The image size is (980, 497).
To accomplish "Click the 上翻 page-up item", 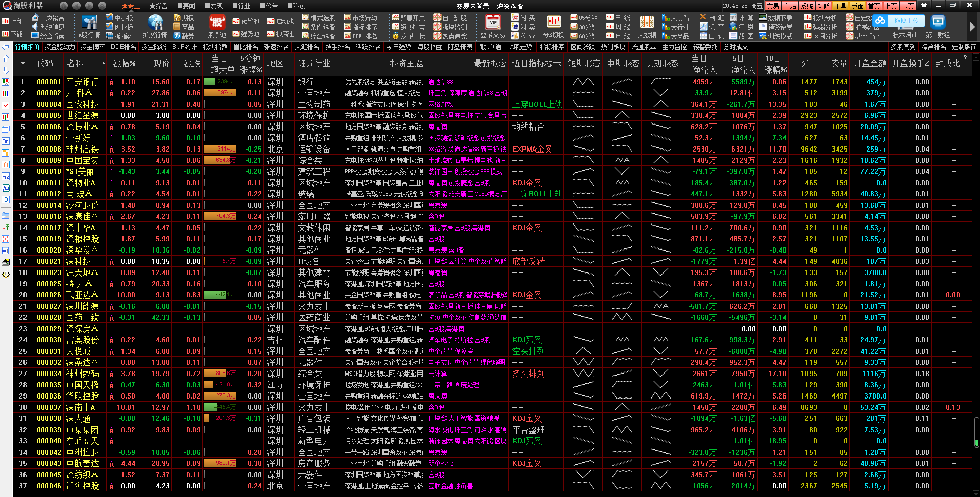I will tap(13, 22).
